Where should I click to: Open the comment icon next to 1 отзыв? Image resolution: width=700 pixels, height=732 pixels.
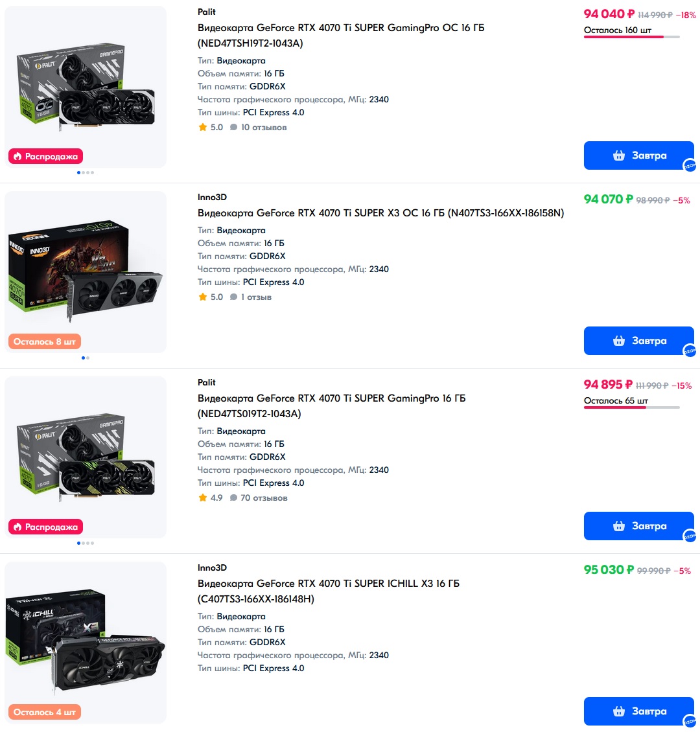tap(233, 297)
